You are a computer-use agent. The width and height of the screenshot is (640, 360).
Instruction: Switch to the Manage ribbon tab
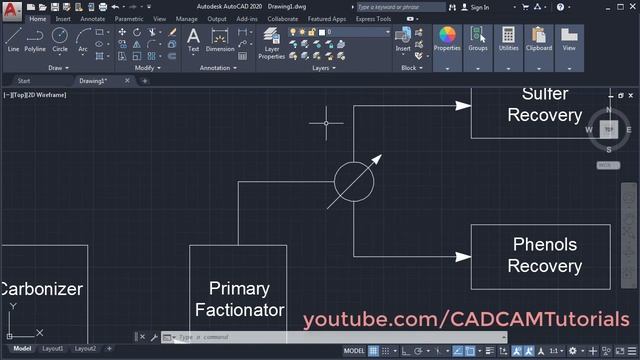pyautogui.click(x=187, y=19)
